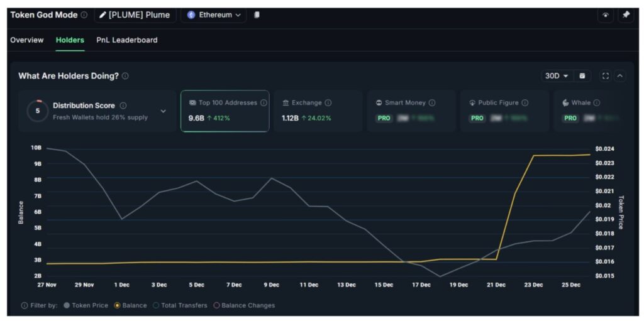The height and width of the screenshot is (321, 644).
Task: Expand the Distribution Score chevron
Action: click(x=164, y=111)
